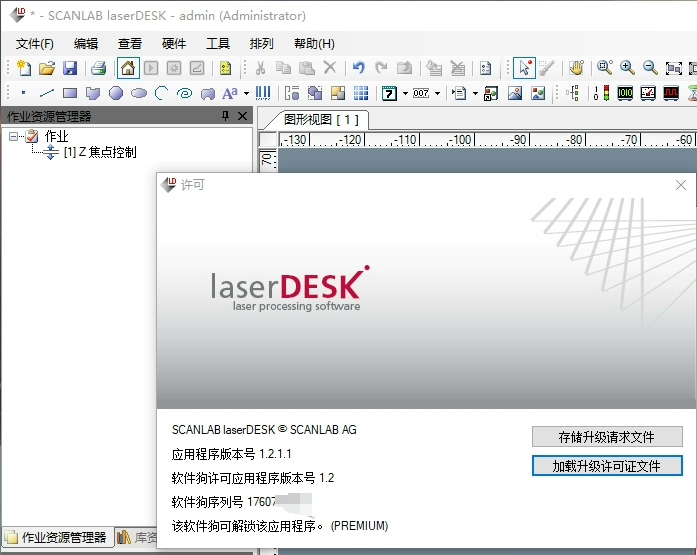Toggle the pin on the job explorer panel

225,116
